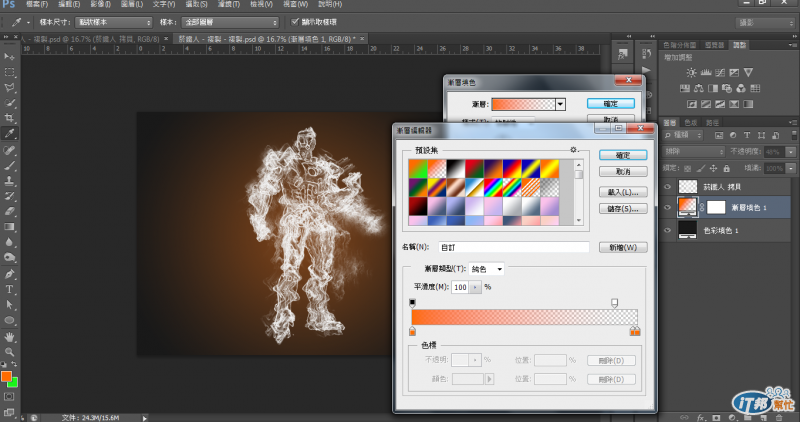The height and width of the screenshot is (422, 800).
Task: Select the Eyedropper tool in the toolbar
Action: [10, 133]
